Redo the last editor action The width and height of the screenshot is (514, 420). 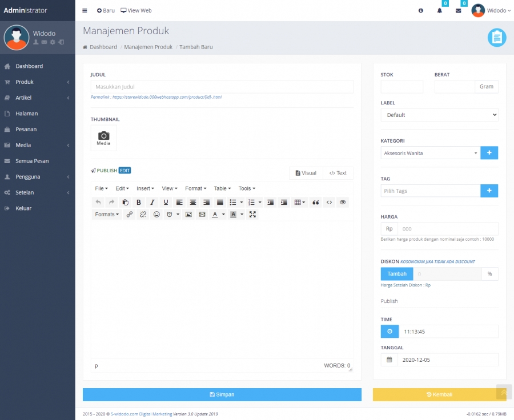point(111,202)
